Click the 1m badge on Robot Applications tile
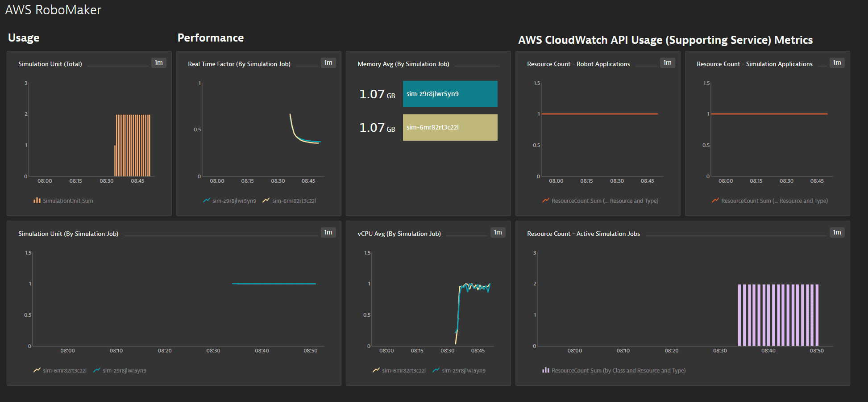 click(668, 63)
